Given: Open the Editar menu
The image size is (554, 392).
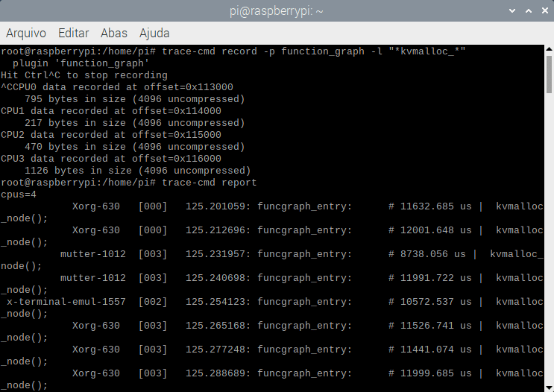Looking at the screenshot, I should pyautogui.click(x=73, y=33).
